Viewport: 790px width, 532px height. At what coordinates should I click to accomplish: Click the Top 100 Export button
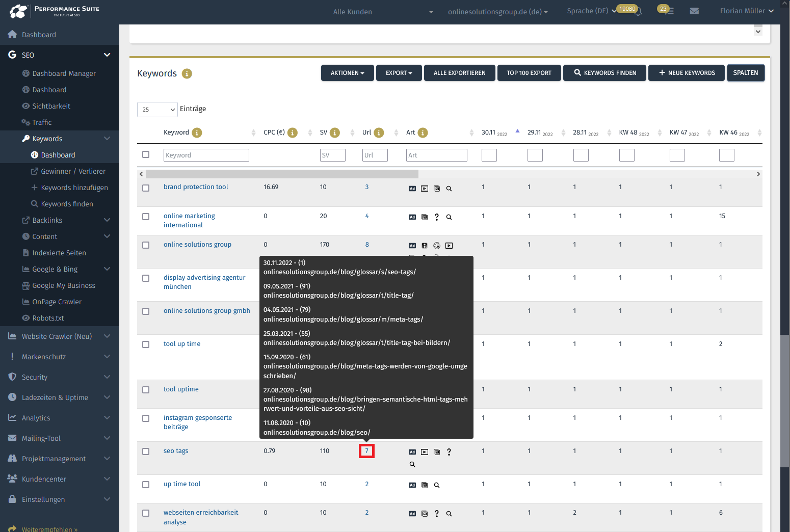coord(529,73)
